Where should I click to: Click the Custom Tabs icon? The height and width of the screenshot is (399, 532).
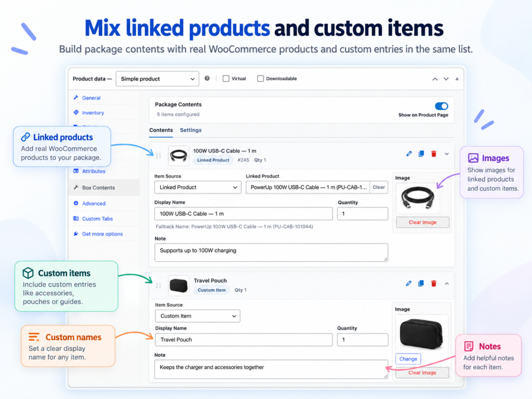(x=76, y=218)
